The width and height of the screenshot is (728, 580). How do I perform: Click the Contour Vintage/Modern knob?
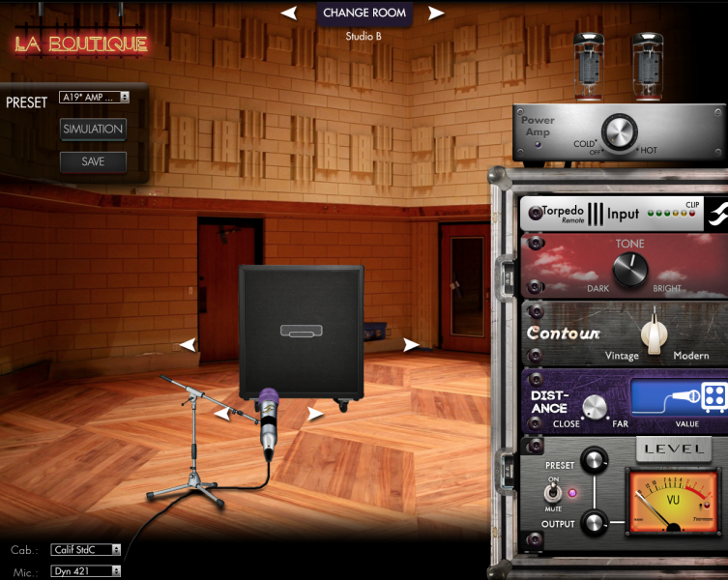coord(655,333)
